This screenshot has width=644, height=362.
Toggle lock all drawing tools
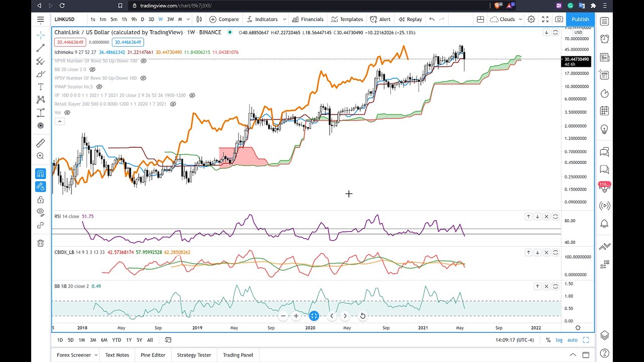pyautogui.click(x=41, y=200)
